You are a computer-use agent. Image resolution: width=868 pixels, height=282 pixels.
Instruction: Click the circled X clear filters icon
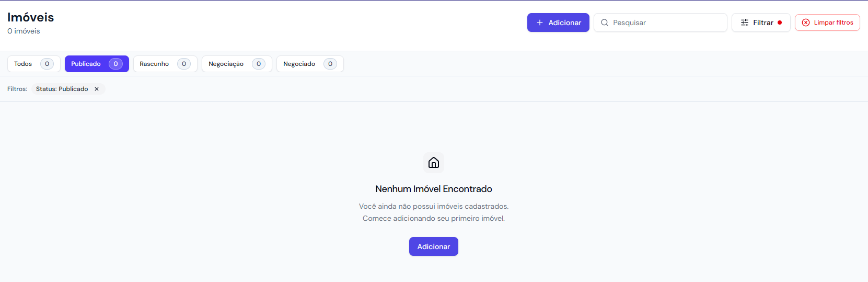point(806,22)
